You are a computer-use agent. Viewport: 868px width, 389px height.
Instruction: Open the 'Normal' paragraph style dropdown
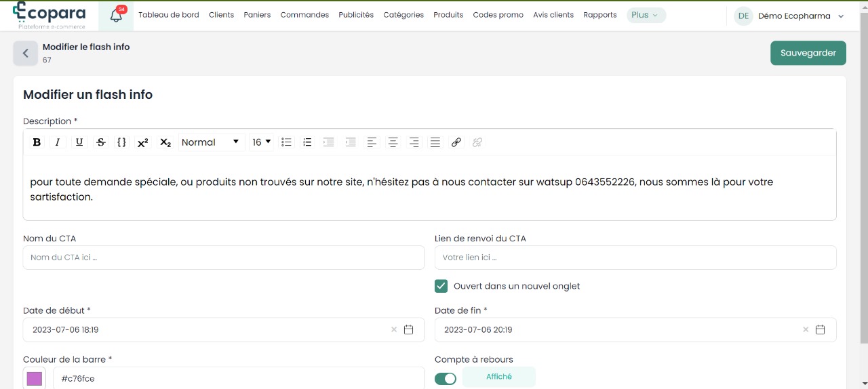pyautogui.click(x=210, y=142)
